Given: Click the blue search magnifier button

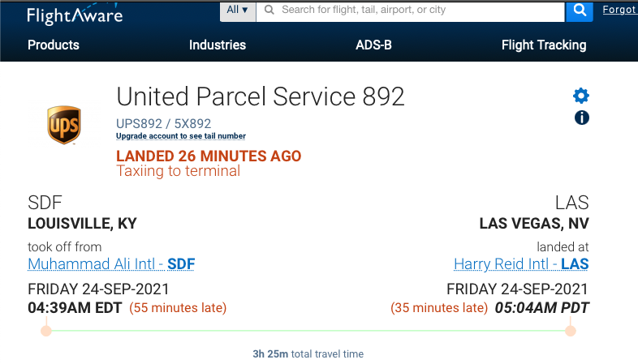Looking at the screenshot, I should (x=579, y=11).
